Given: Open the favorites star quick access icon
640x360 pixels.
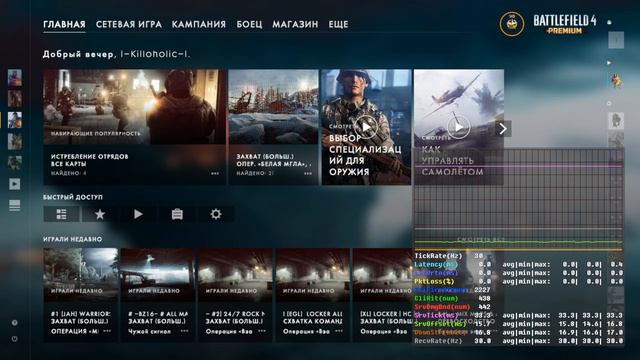Looking at the screenshot, I should tap(100, 214).
